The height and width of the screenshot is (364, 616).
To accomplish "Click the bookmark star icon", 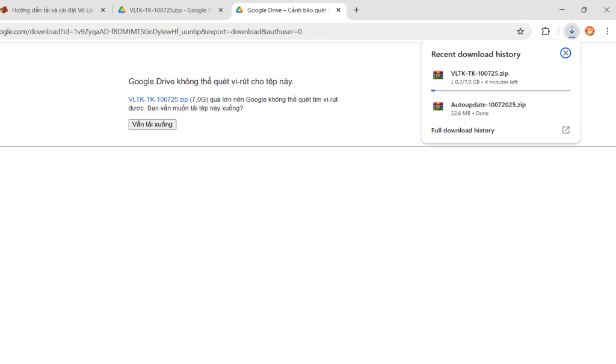I will point(520,31).
